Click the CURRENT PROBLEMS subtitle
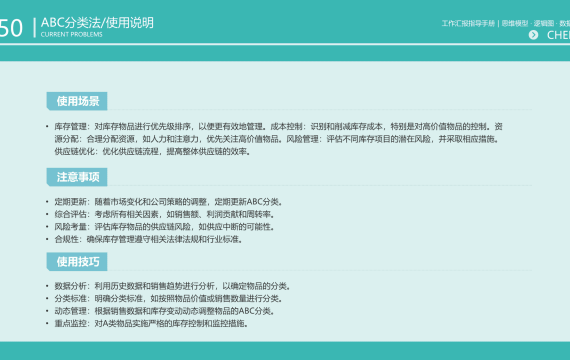This screenshot has height=360, width=570. [x=72, y=35]
